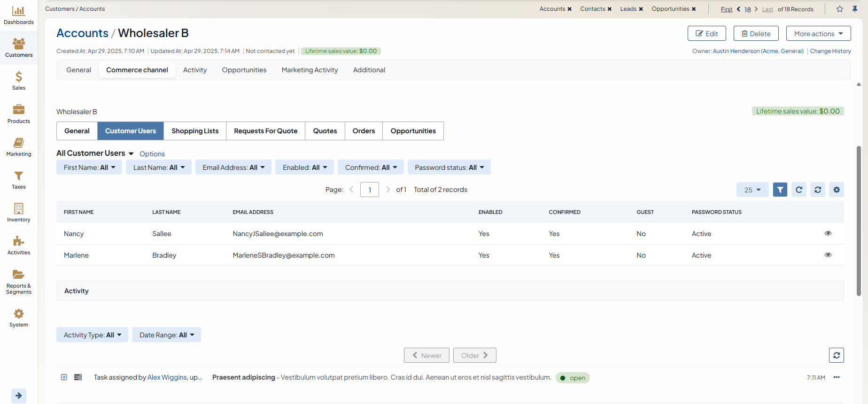The image size is (868, 404).
Task: Switch to the Shopping Lists tab
Action: tap(195, 131)
